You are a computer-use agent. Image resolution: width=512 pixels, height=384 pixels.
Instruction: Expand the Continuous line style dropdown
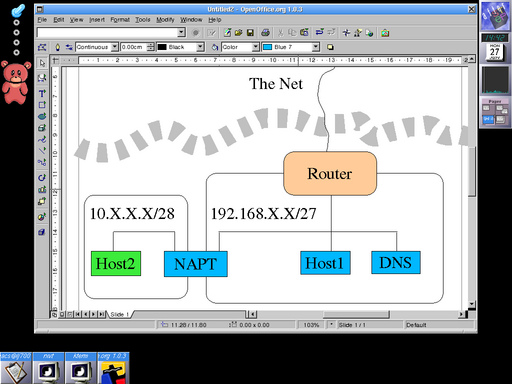coord(115,47)
